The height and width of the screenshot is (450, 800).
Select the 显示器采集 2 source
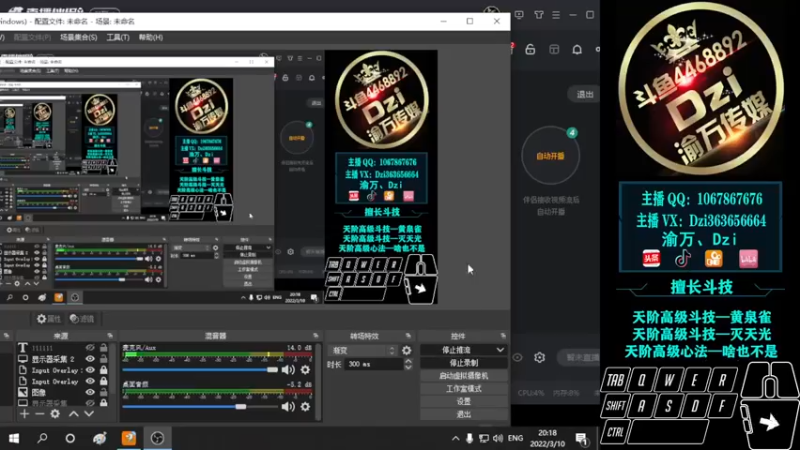(53, 359)
